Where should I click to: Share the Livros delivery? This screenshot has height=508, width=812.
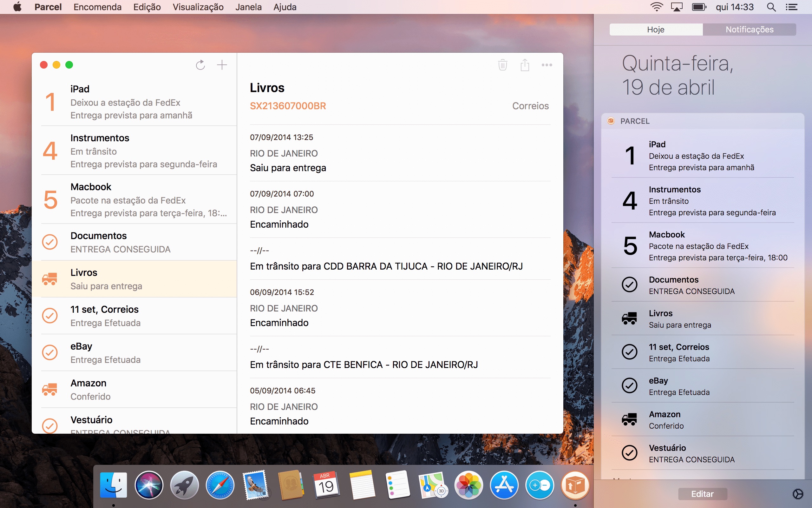click(x=525, y=65)
